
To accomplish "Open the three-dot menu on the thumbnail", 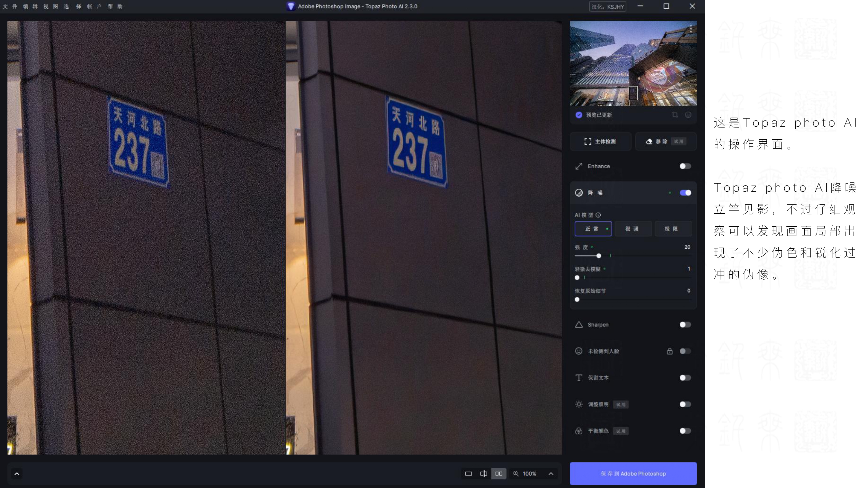I will point(691,29).
